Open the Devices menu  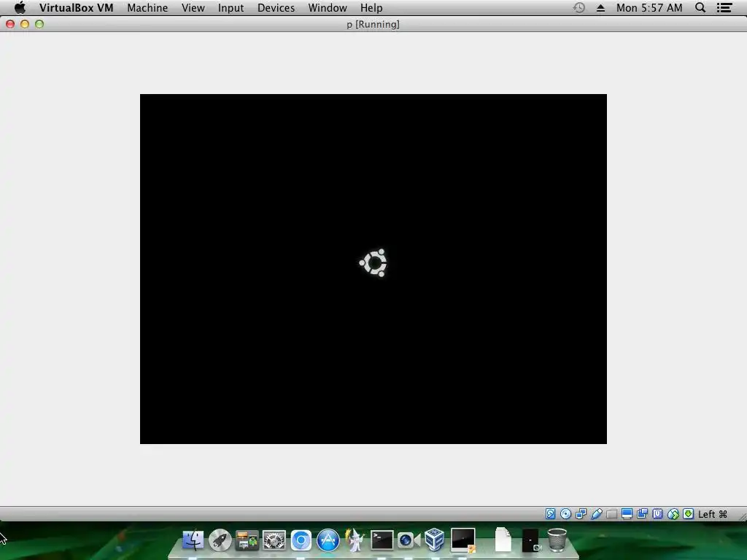[x=276, y=7]
